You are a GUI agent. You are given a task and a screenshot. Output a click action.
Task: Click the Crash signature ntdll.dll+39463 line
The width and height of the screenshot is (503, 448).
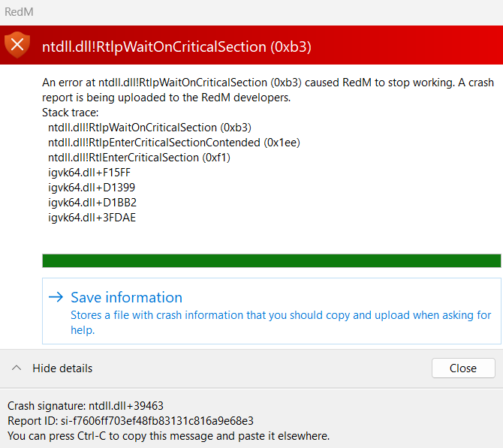[x=86, y=406]
